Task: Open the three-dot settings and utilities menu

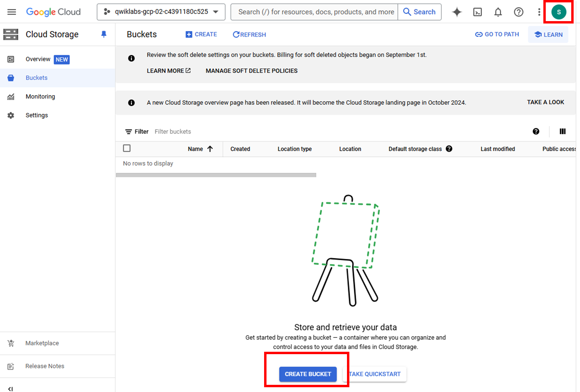Action: 539,12
